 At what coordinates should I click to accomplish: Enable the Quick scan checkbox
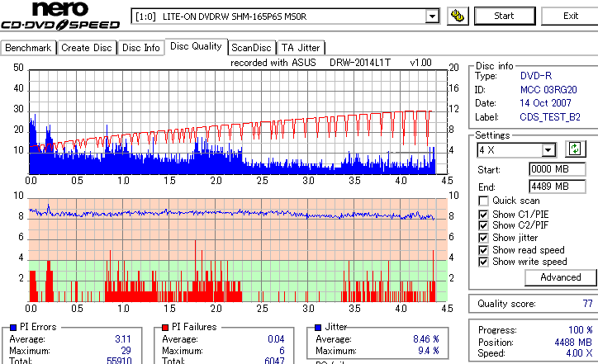(x=483, y=201)
